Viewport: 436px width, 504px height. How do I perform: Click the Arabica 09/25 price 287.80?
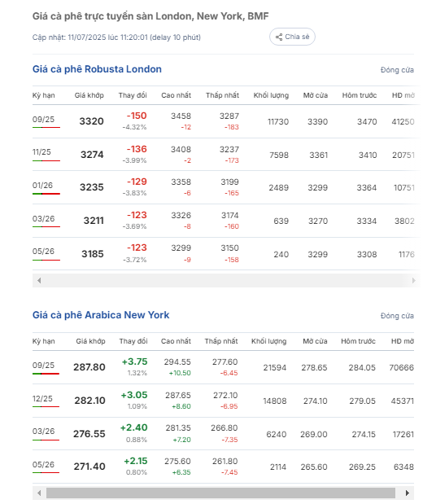pos(89,367)
